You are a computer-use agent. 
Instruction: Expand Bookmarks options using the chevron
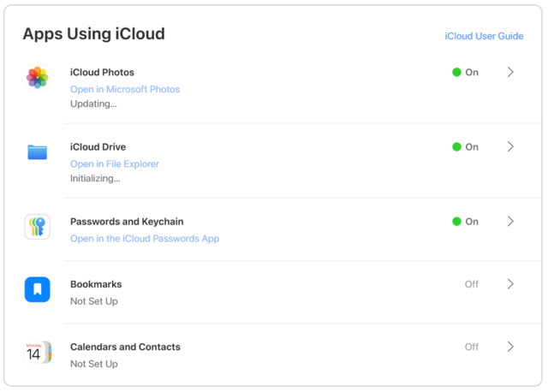click(510, 284)
